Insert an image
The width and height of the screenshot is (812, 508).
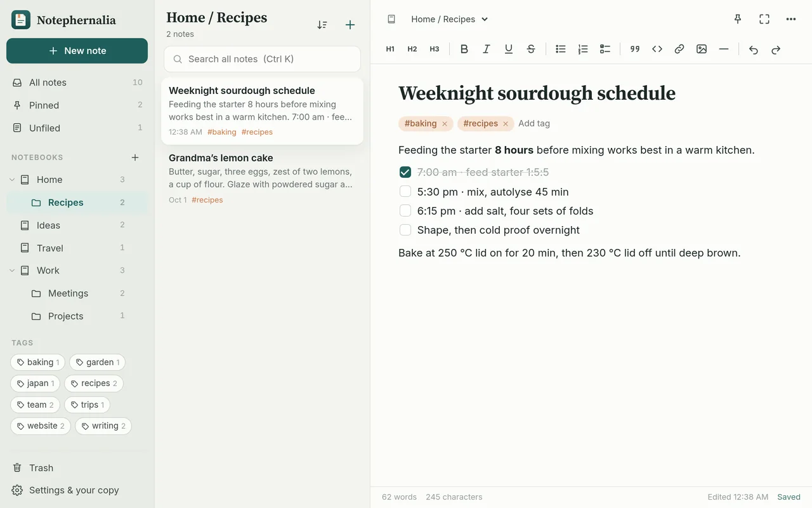tap(702, 49)
